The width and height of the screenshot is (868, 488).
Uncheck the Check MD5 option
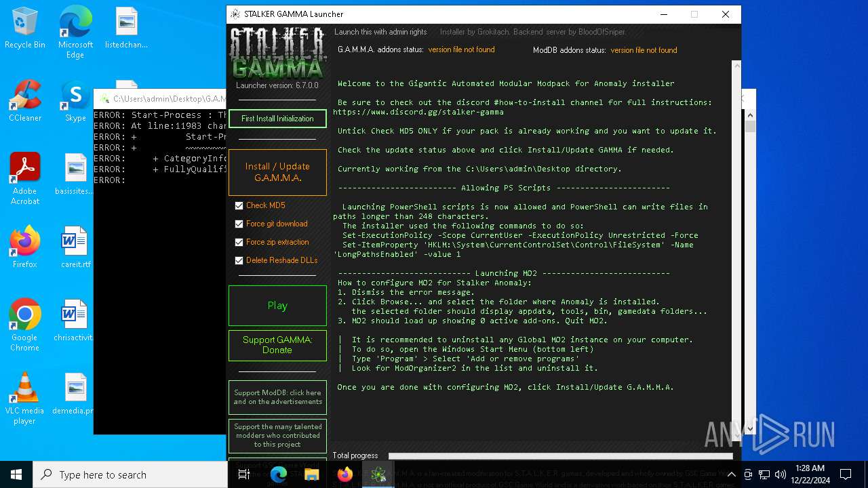(x=239, y=205)
